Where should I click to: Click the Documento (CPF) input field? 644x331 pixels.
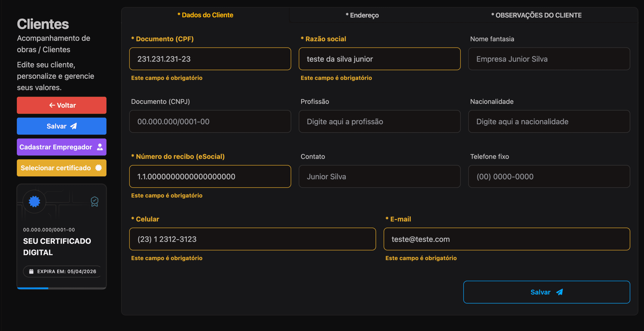(x=210, y=59)
